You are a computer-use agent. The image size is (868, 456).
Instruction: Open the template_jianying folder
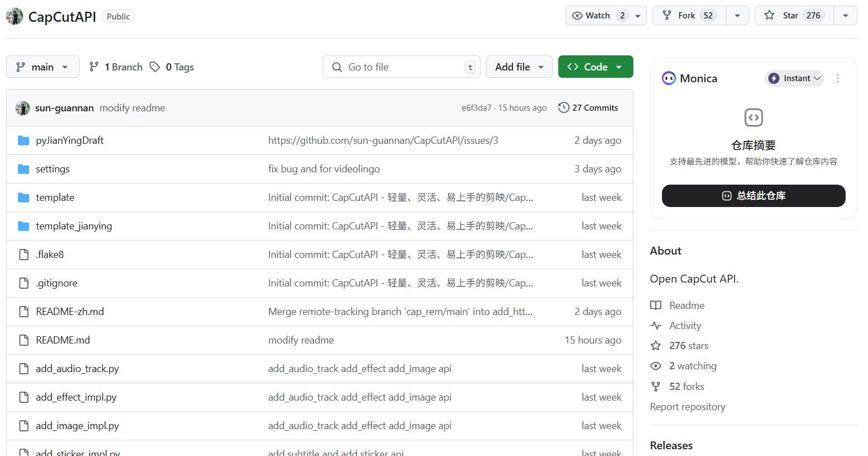74,226
